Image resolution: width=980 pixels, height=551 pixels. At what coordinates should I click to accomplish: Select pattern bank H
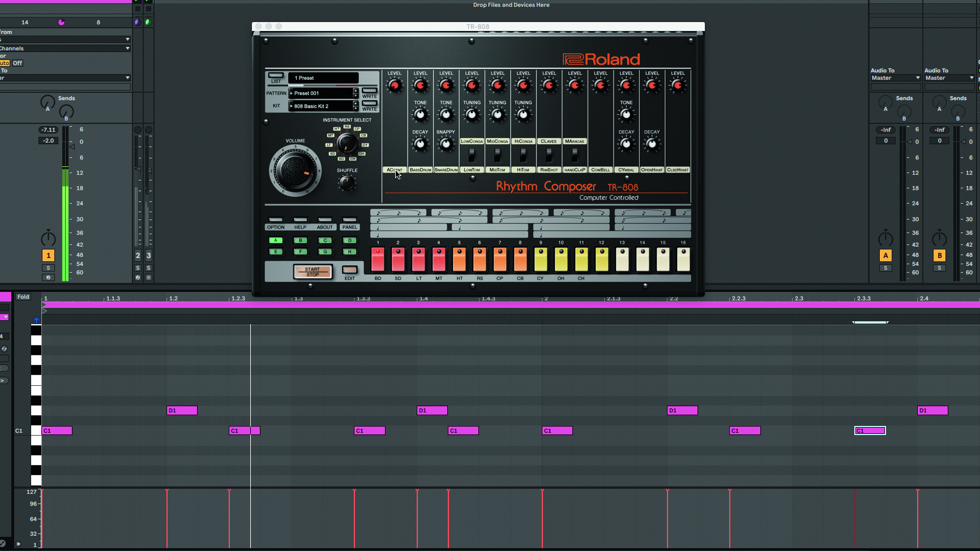pyautogui.click(x=350, y=252)
